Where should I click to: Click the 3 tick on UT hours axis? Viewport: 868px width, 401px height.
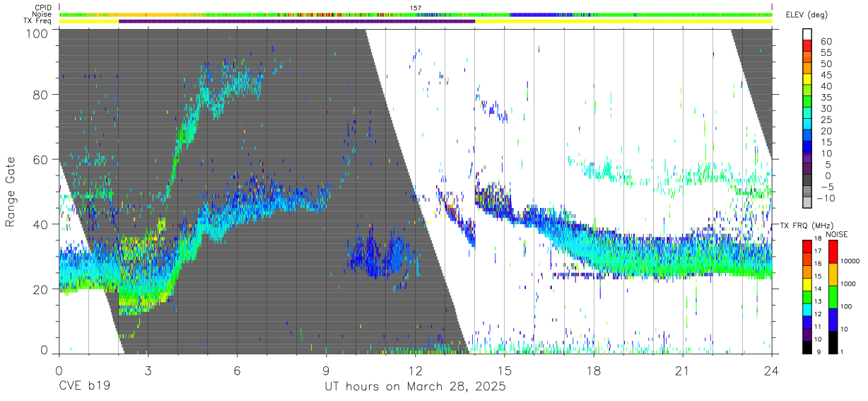pyautogui.click(x=148, y=371)
